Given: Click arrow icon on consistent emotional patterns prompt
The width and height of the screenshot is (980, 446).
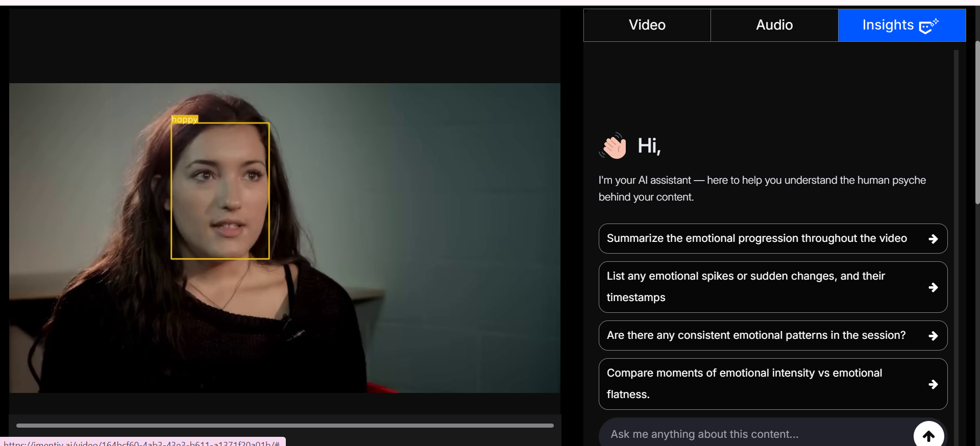Looking at the screenshot, I should (x=933, y=336).
